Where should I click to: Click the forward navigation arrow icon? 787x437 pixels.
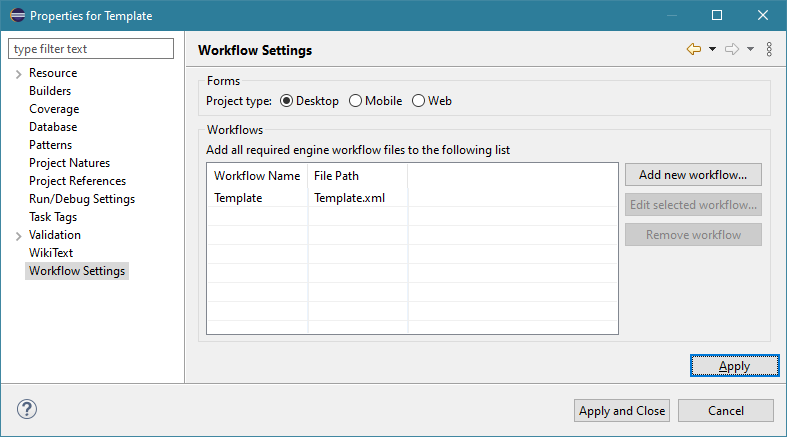click(732, 49)
